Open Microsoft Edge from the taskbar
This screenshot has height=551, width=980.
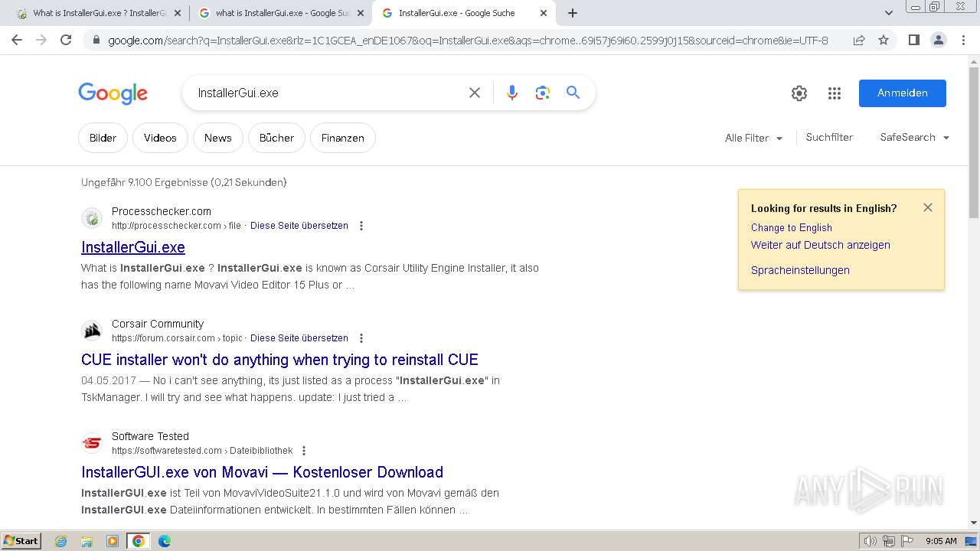[164, 541]
